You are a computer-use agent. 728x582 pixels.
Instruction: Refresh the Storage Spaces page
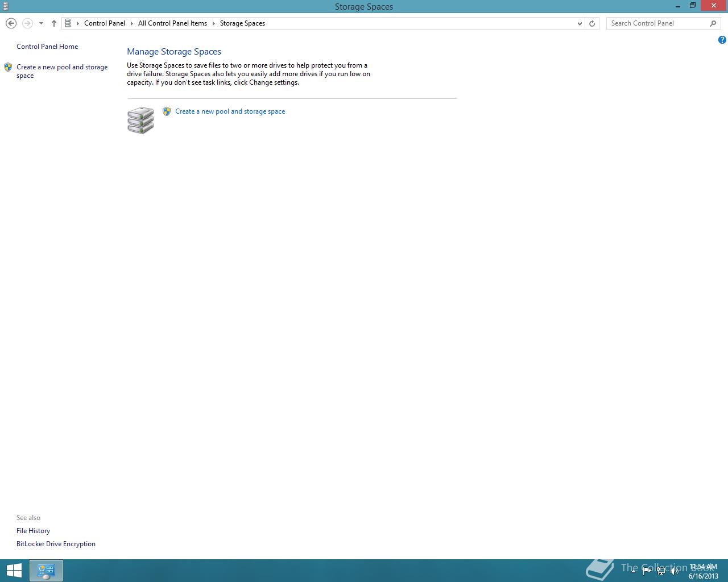pyautogui.click(x=592, y=23)
